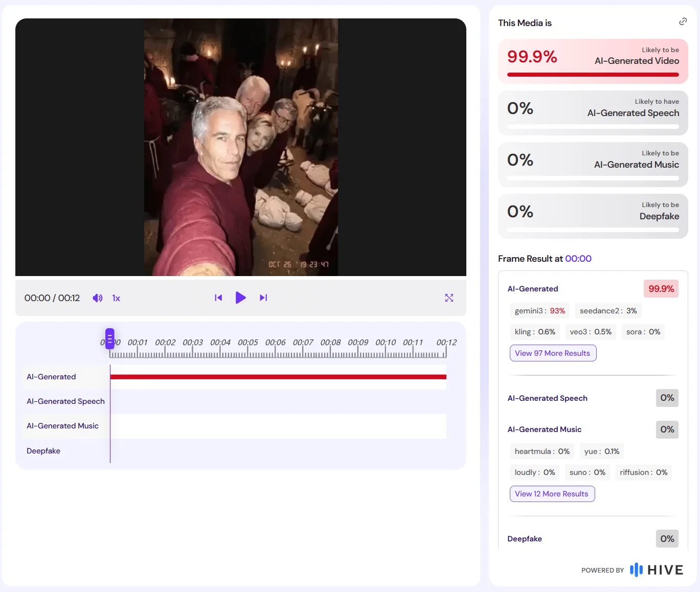This screenshot has height=592, width=700.
Task: Select the suno 0% result chip
Action: (588, 472)
